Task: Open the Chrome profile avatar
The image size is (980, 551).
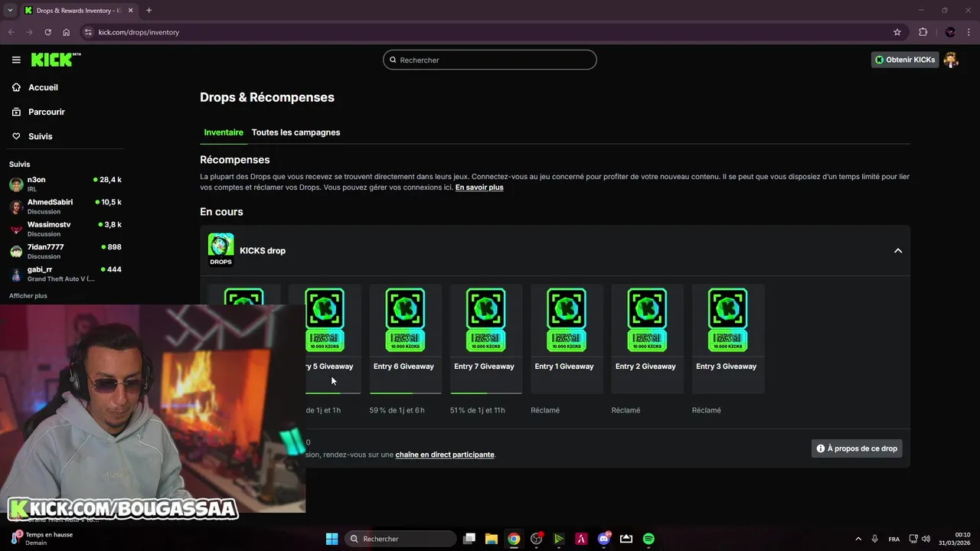Action: pos(950,32)
